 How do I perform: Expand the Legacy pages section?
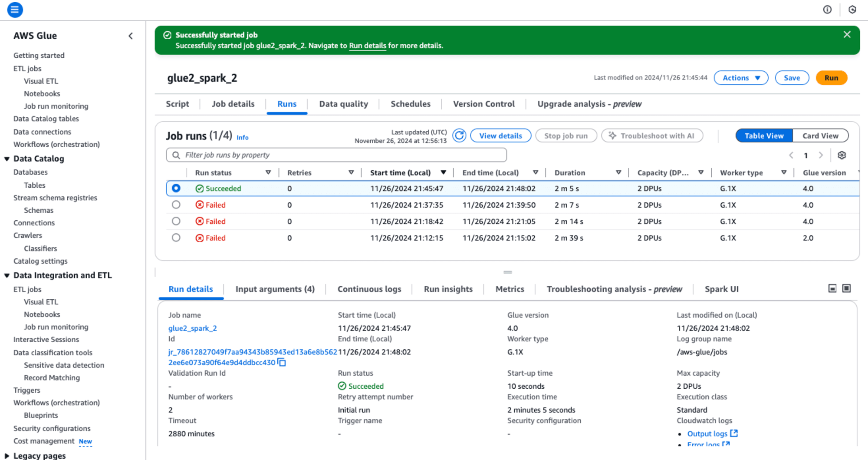pos(7,456)
